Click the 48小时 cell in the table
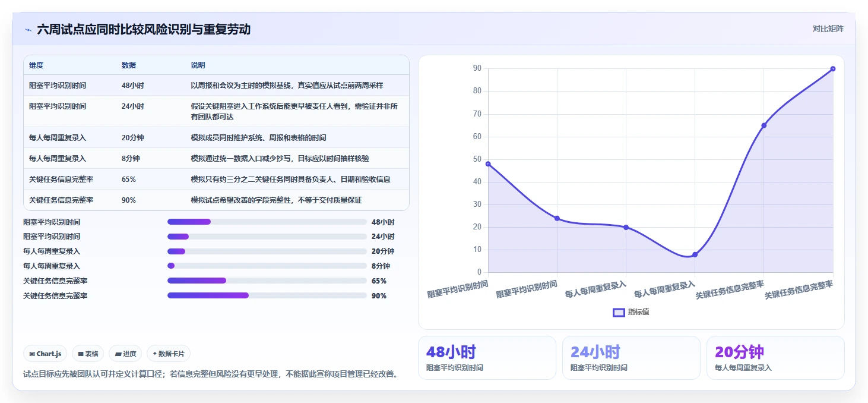The width and height of the screenshot is (868, 403). pos(132,86)
